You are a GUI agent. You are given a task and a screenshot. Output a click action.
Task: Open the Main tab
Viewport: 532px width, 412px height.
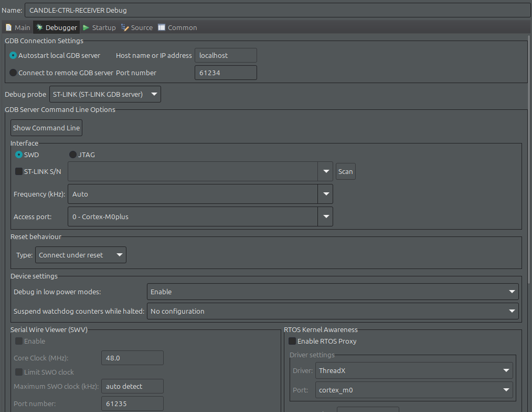(18, 28)
